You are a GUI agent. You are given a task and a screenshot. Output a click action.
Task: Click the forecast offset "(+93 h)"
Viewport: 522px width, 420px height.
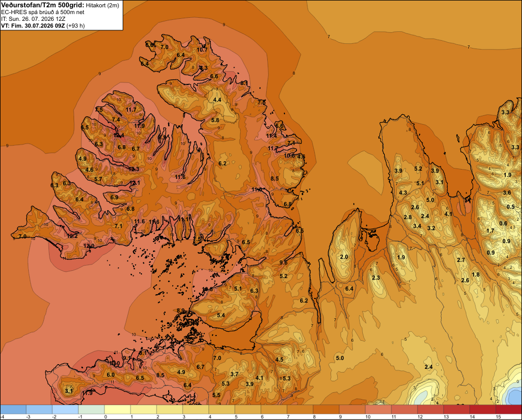pos(76,26)
